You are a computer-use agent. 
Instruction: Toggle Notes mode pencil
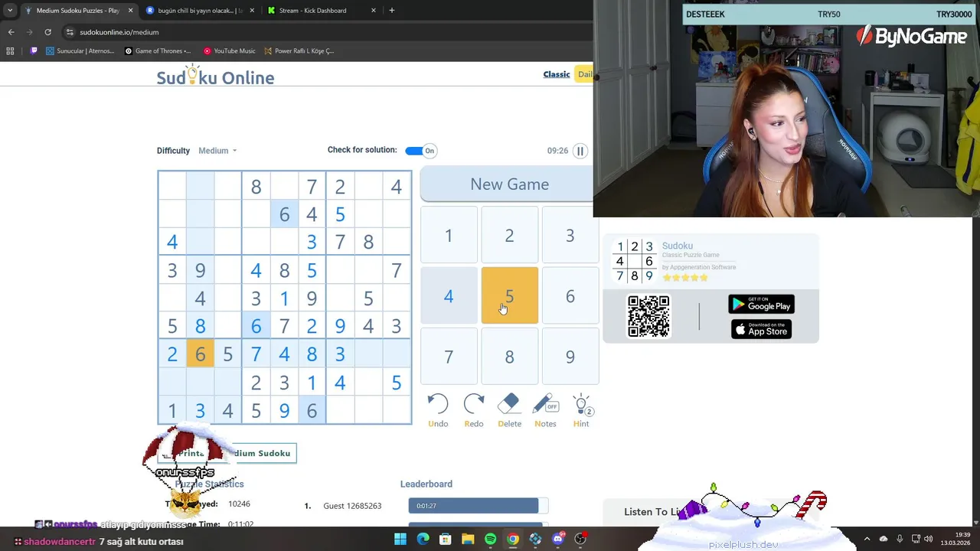545,403
